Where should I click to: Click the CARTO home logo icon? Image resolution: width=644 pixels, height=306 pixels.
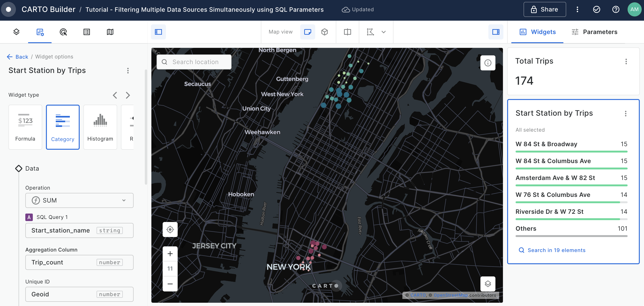pyautogui.click(x=8, y=9)
